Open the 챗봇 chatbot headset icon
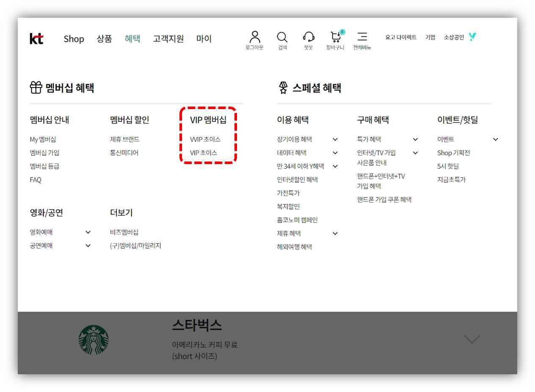Viewport: 535px width, 392px height. click(x=308, y=37)
